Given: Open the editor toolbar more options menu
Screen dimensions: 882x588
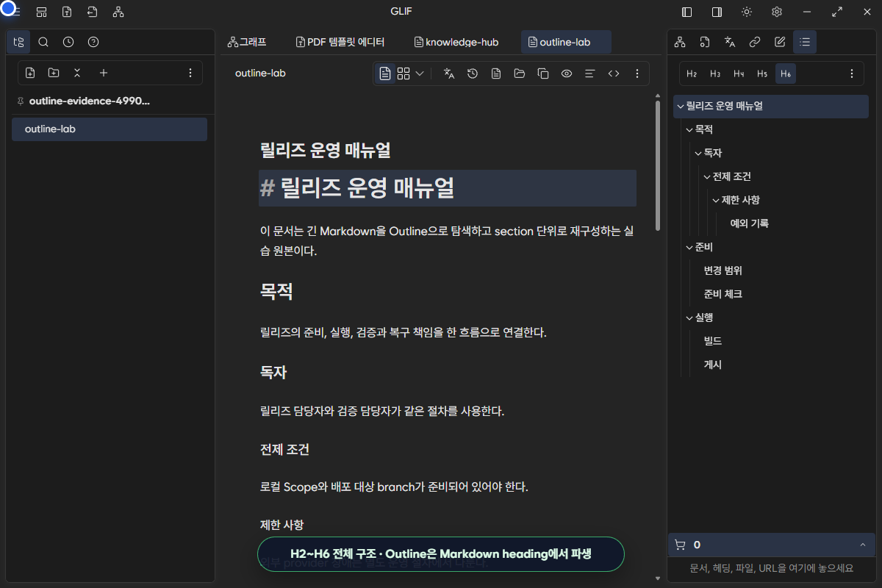Looking at the screenshot, I should pyautogui.click(x=637, y=73).
